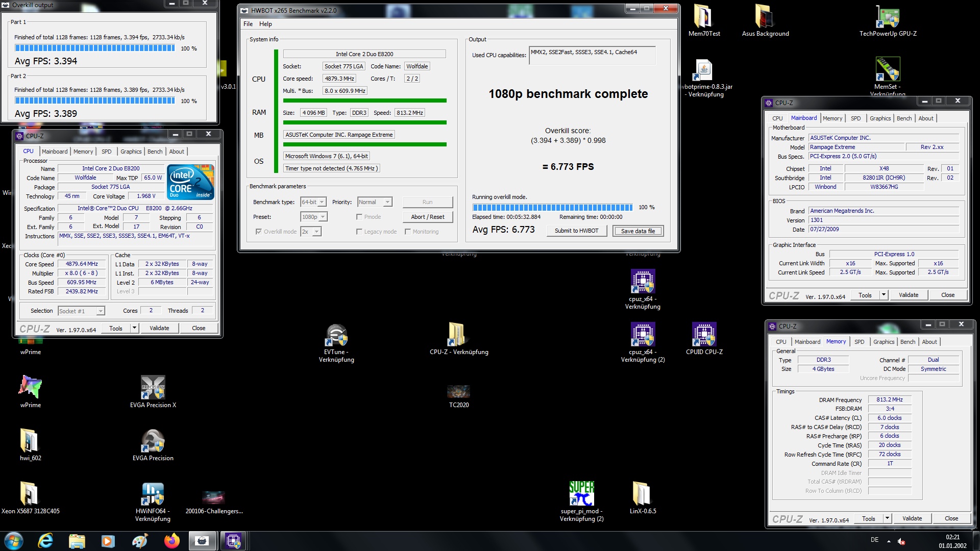Toggle the Overkill mode checkbox

tap(259, 232)
